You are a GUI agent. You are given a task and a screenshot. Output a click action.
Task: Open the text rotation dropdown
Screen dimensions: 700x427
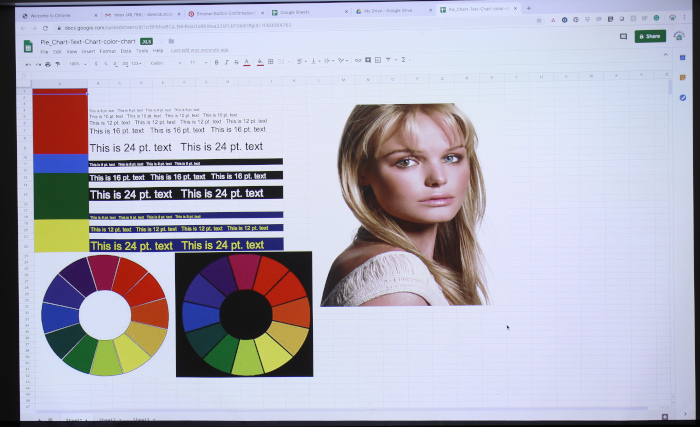pos(342,60)
